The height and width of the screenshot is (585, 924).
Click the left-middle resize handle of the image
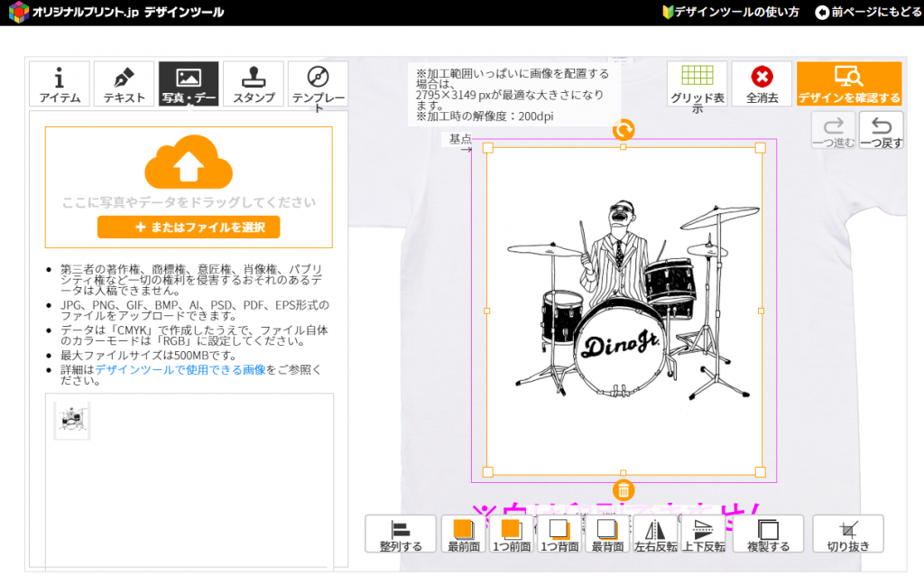pyautogui.click(x=486, y=311)
